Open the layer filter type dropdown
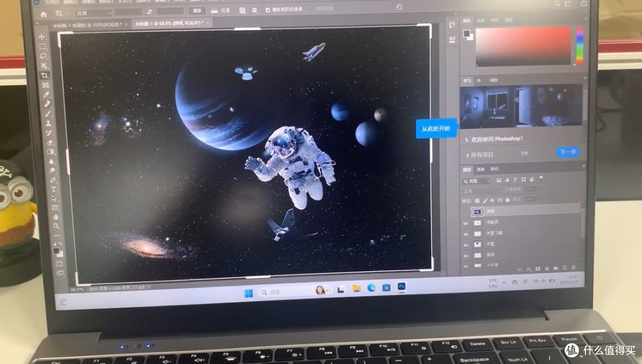The width and height of the screenshot is (642, 364). tap(477, 181)
